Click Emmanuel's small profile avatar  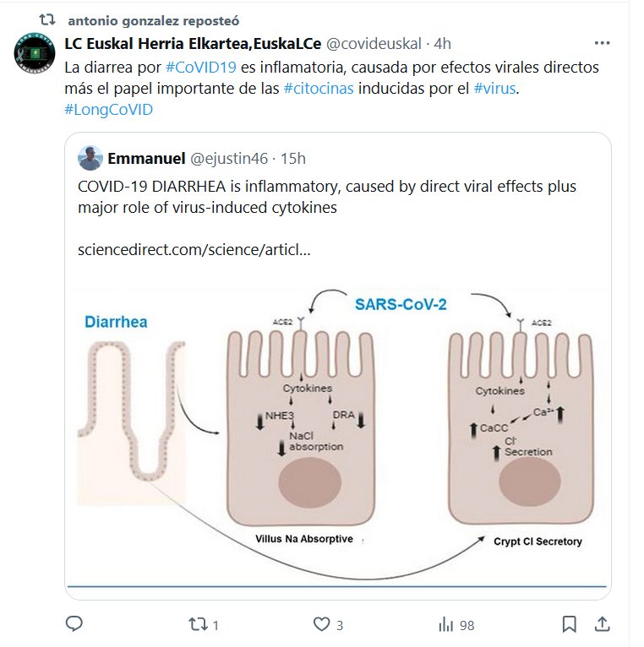tap(90, 158)
